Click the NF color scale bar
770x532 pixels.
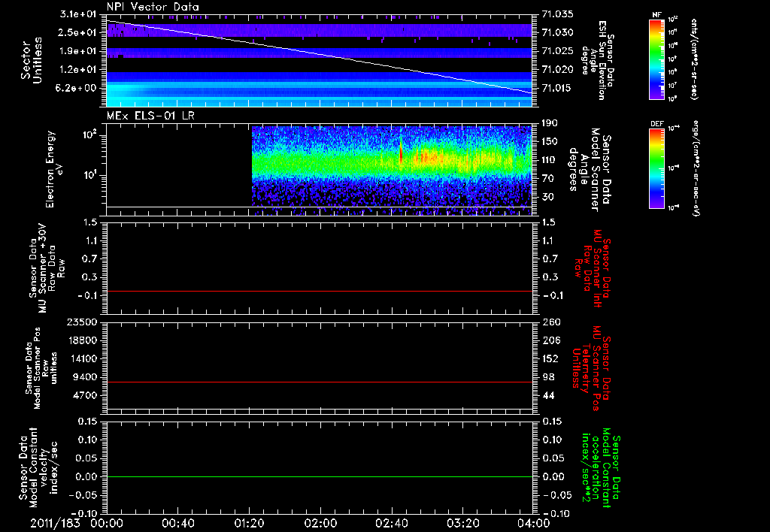[656, 59]
